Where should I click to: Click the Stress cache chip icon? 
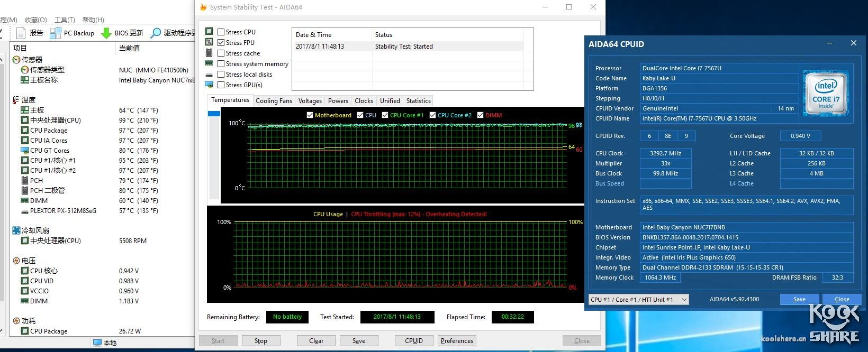[x=209, y=53]
